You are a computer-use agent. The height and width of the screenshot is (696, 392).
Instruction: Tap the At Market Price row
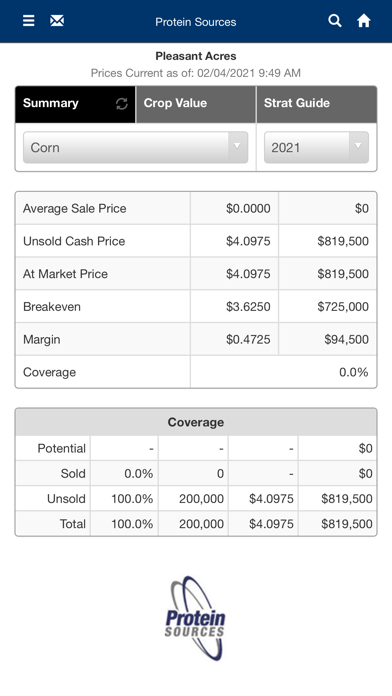click(196, 274)
